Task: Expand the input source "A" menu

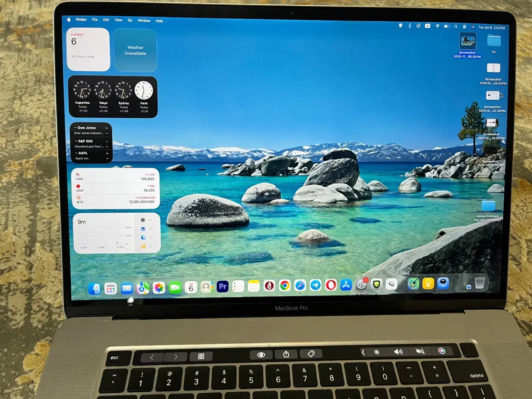Action: pyautogui.click(x=427, y=26)
